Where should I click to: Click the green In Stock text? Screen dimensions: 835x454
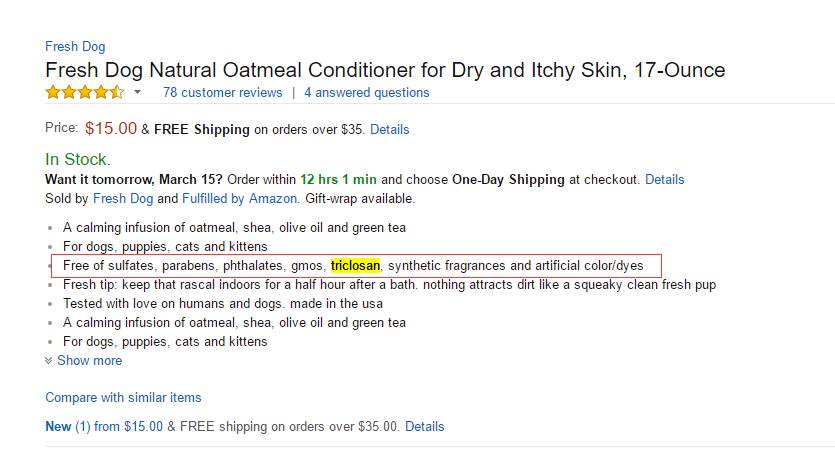(x=78, y=159)
